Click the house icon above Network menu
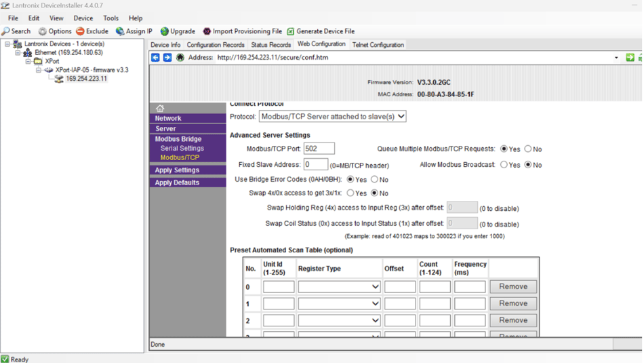The width and height of the screenshot is (644, 363). coord(160,108)
